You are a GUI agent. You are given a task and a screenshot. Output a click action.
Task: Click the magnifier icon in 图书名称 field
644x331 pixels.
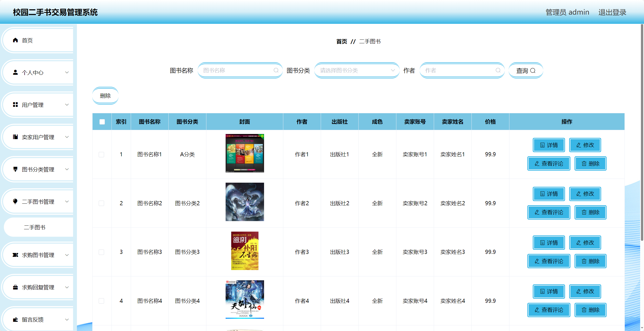(x=276, y=70)
